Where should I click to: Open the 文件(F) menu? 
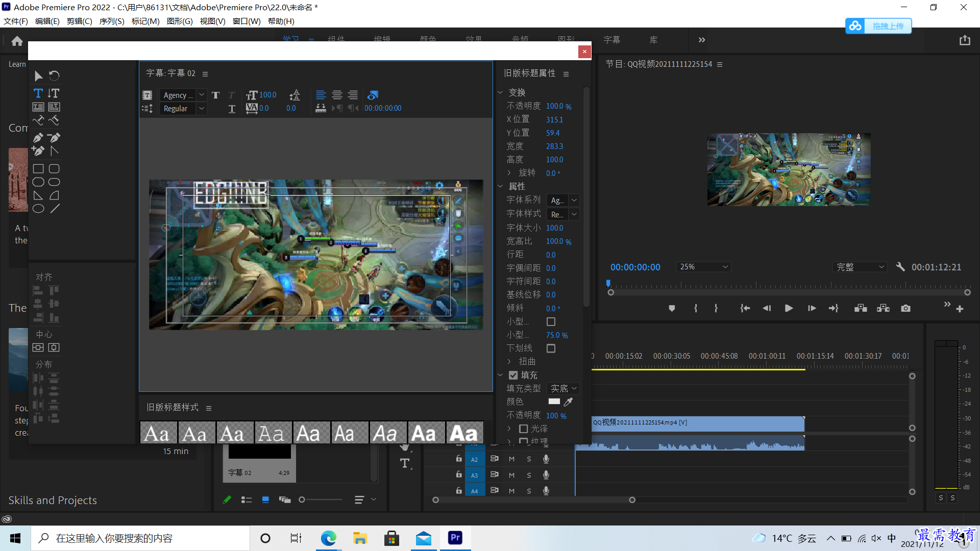[16, 21]
